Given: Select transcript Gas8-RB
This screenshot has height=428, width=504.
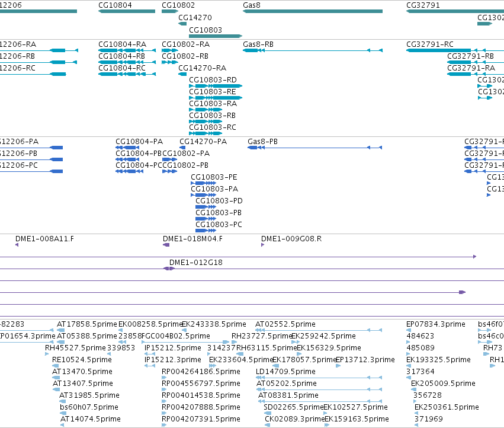Looking at the screenshot, I should (313, 50).
